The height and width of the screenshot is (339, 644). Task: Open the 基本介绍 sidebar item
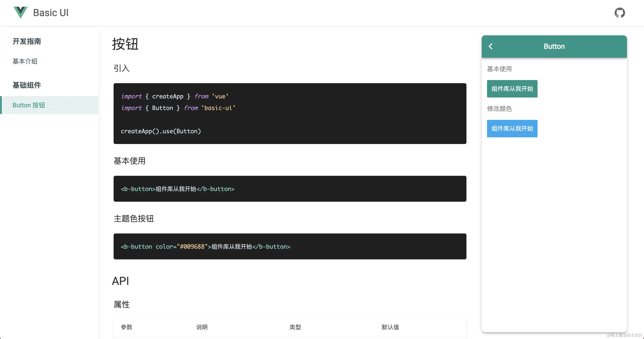[25, 61]
